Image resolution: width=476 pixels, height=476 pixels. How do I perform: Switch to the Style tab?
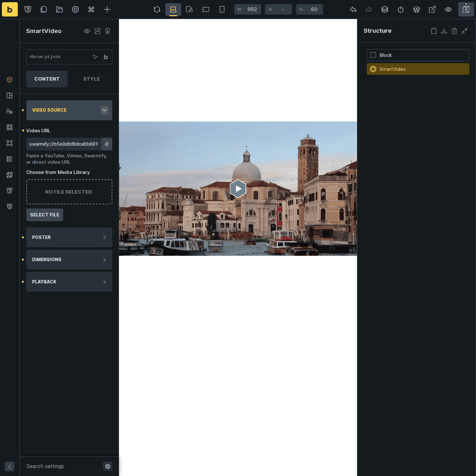pos(91,79)
